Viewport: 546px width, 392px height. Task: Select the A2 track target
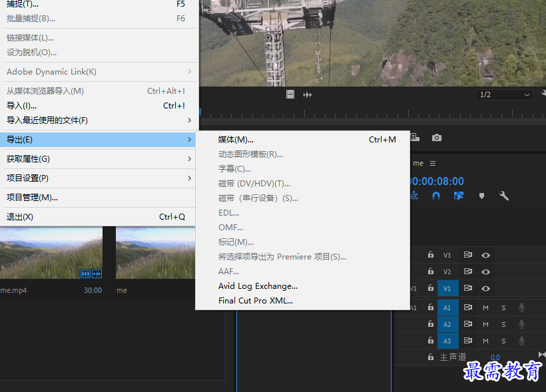coord(448,325)
